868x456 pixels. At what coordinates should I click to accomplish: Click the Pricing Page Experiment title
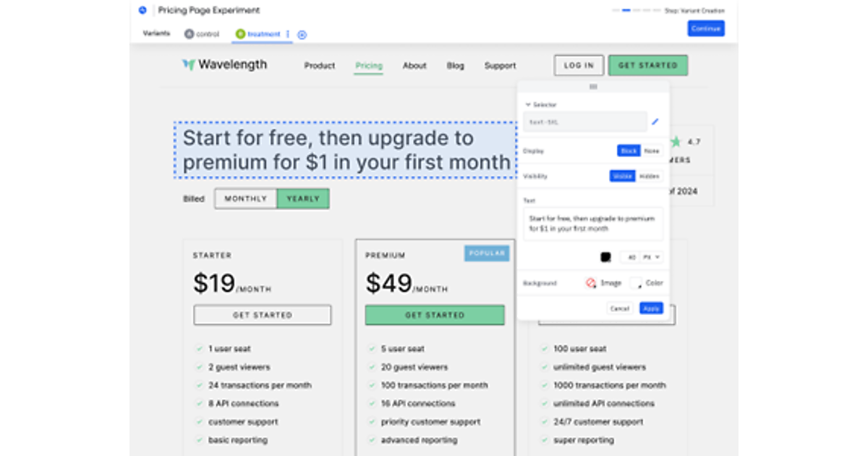pyautogui.click(x=209, y=10)
